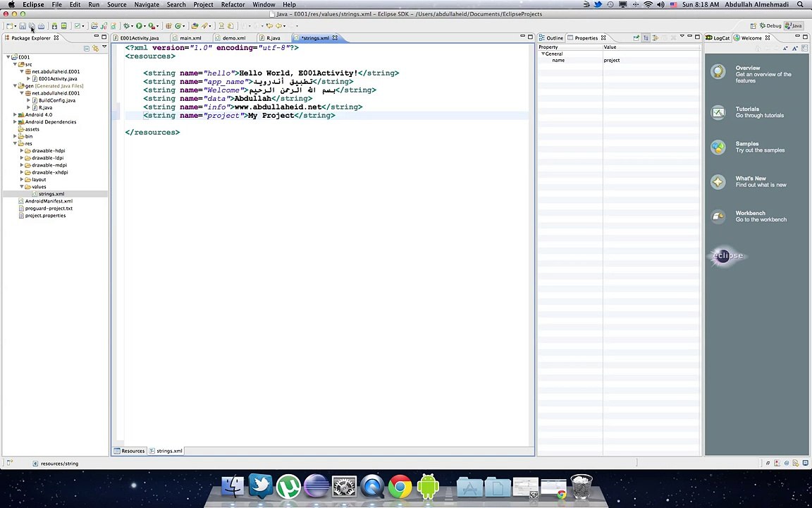Click the Save icon in the toolbar
This screenshot has height=508, width=812.
coord(23,26)
